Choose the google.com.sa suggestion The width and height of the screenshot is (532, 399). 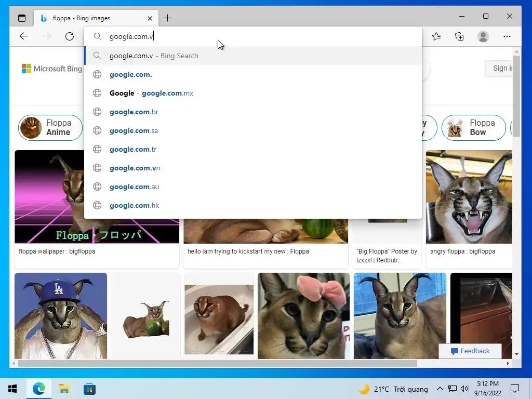pos(253,130)
